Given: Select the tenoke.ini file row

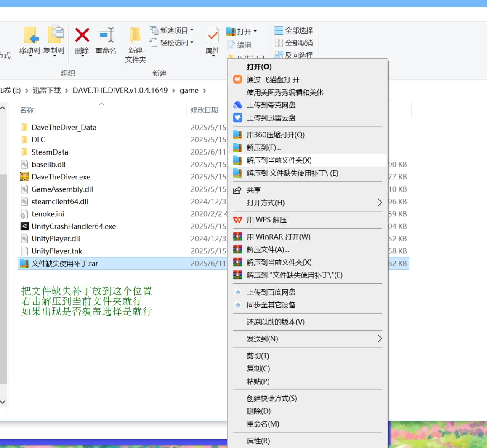Looking at the screenshot, I should 122,214.
